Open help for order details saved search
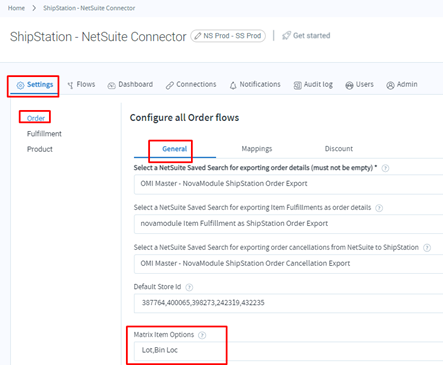443x365 pixels. click(x=385, y=168)
